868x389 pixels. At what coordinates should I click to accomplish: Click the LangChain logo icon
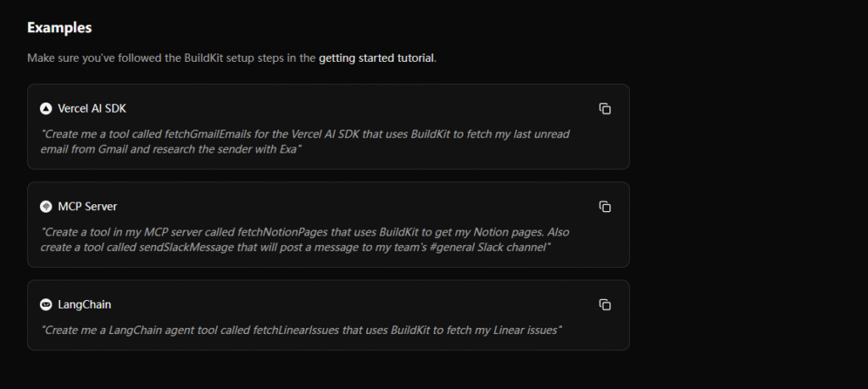(x=46, y=304)
